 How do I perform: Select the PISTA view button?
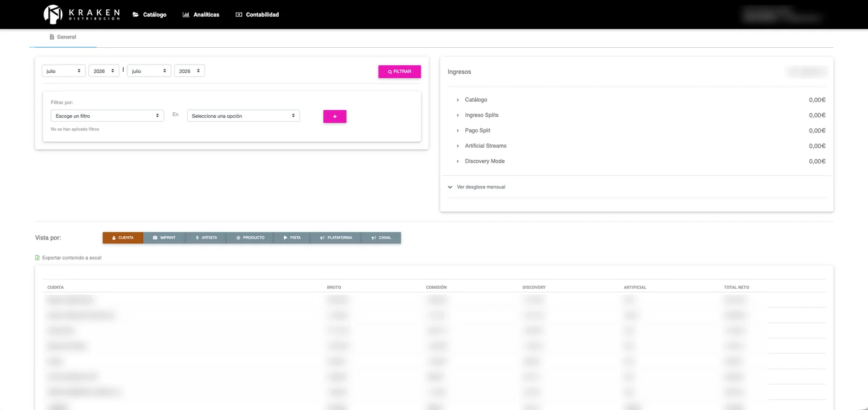tap(292, 238)
